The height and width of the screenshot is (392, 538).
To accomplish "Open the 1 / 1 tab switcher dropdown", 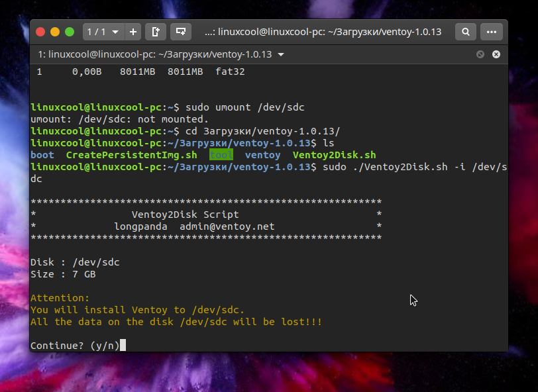I will tap(103, 32).
